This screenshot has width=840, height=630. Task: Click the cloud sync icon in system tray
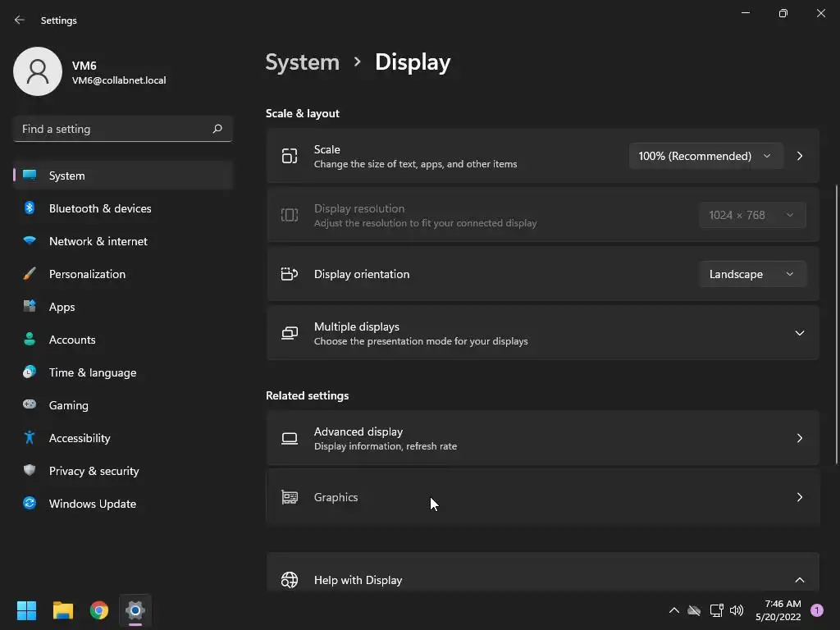(694, 610)
